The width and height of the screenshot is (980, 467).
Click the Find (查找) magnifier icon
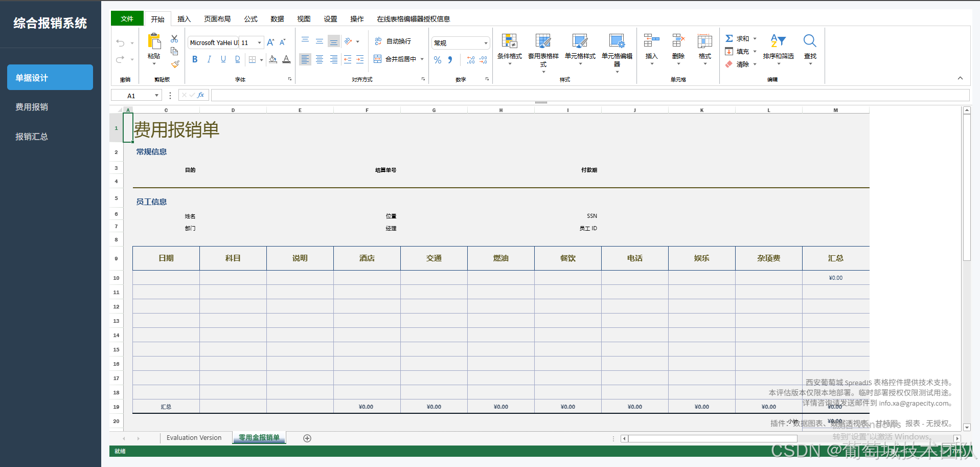tap(810, 41)
